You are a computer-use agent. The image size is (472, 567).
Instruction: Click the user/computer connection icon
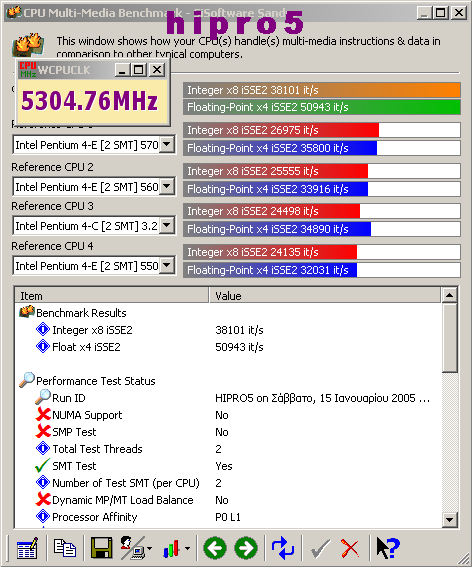(x=132, y=548)
